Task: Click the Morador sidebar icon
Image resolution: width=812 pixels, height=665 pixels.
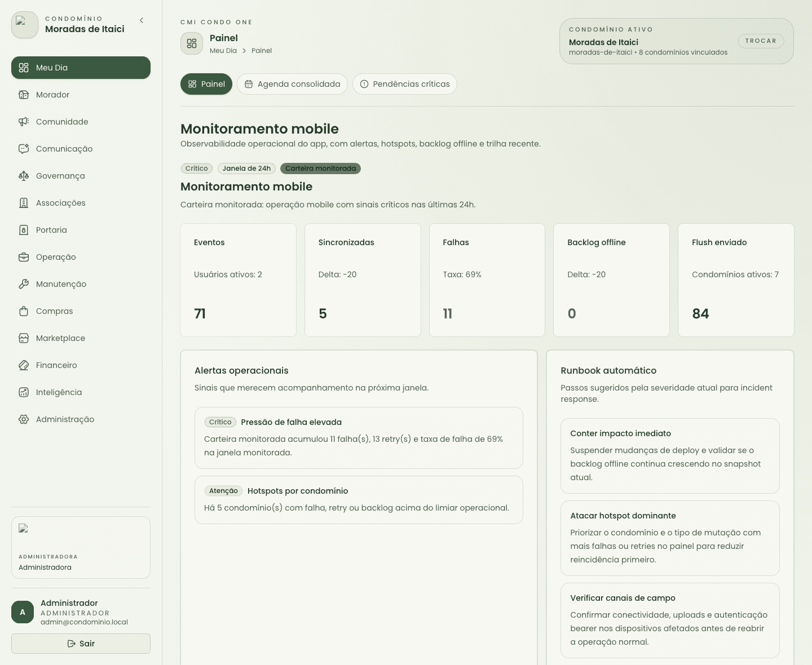Action: click(24, 95)
